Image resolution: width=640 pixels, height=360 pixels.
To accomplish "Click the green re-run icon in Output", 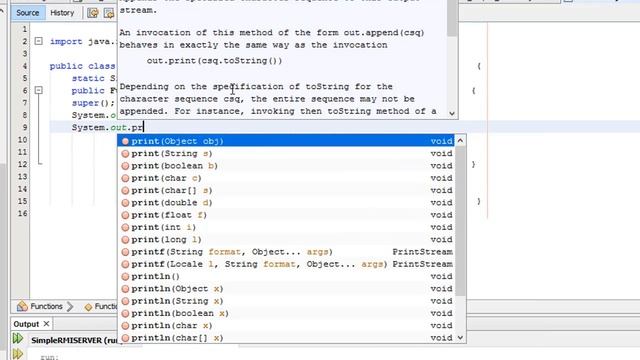I will pos(18,338).
